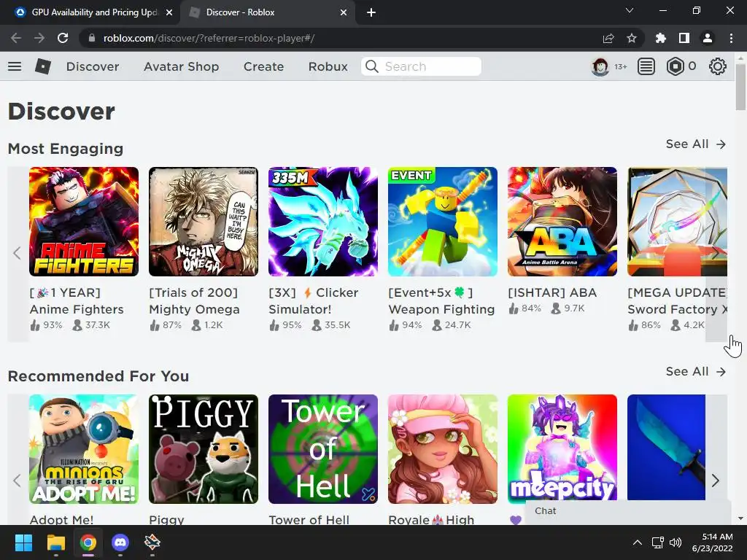This screenshot has height=560, width=747.
Task: Open Chrome three-dot menu
Action: 731,38
